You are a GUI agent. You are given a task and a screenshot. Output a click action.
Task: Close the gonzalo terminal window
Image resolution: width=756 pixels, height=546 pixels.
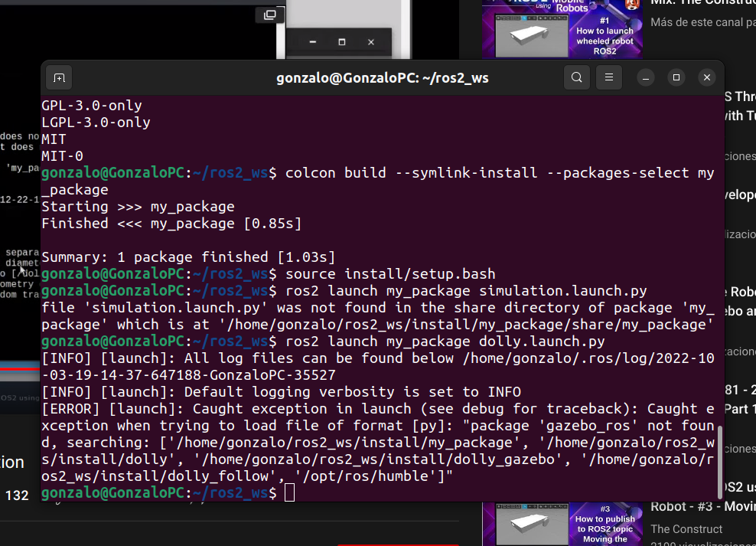(707, 77)
